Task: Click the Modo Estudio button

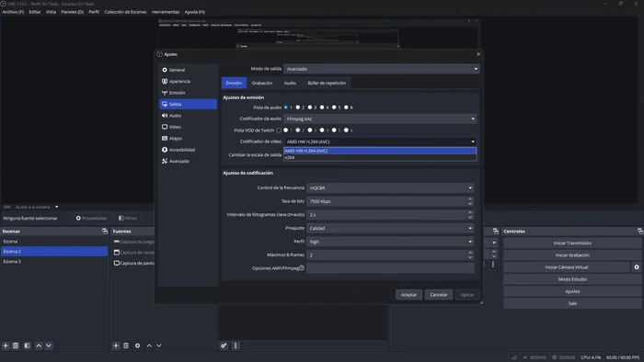Action: (572, 279)
